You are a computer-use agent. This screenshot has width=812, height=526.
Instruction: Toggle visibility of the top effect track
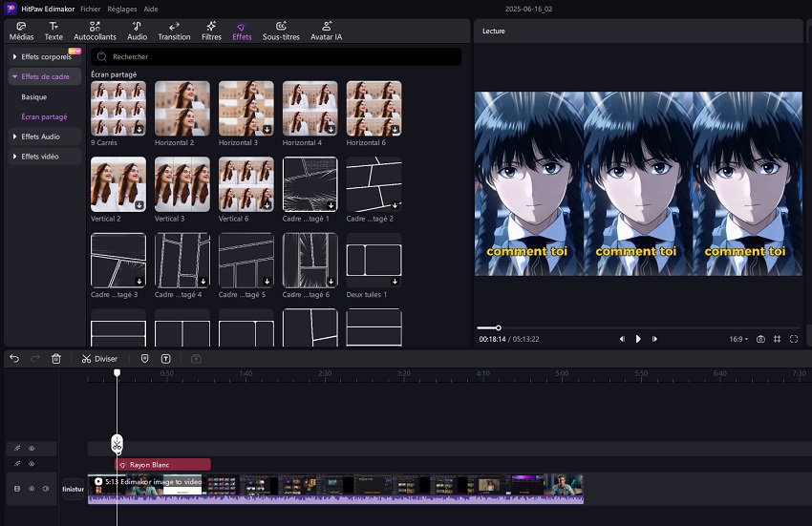pos(32,449)
